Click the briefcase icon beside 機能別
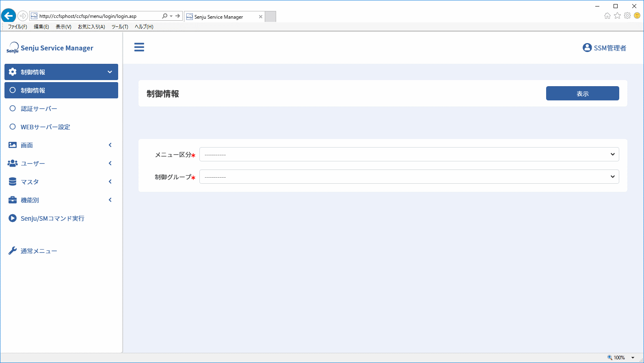 pyautogui.click(x=13, y=200)
